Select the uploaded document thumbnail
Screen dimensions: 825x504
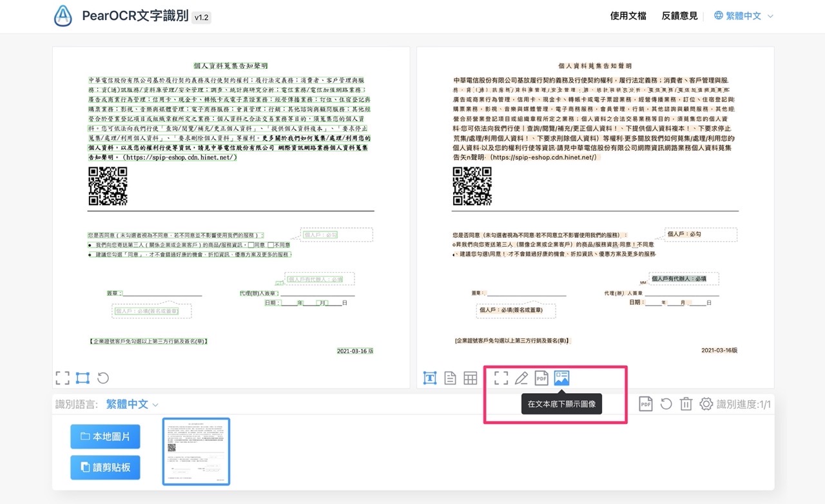tap(197, 451)
